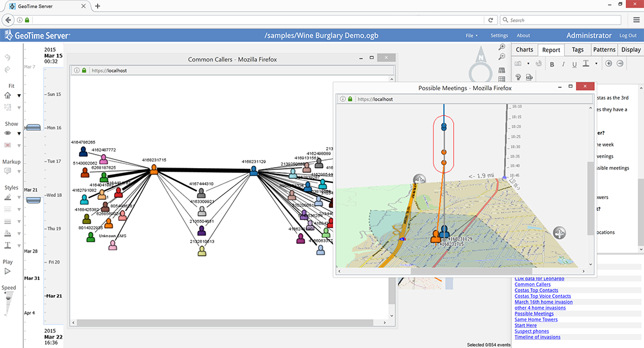Click the Fit home icon
The width and height of the screenshot is (644, 348).
coord(8,95)
